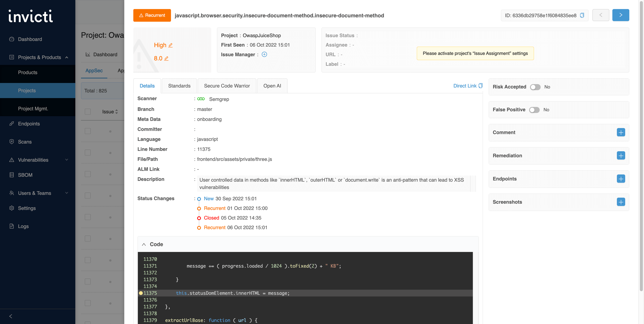Check the select-all checkbox beside Issue header
644x324 pixels.
88,111
